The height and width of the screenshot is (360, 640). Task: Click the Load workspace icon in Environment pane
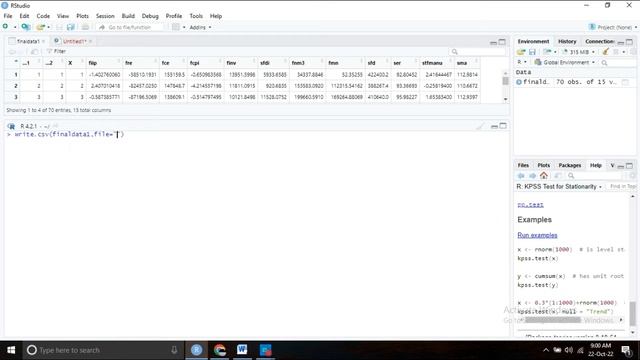pyautogui.click(x=521, y=52)
